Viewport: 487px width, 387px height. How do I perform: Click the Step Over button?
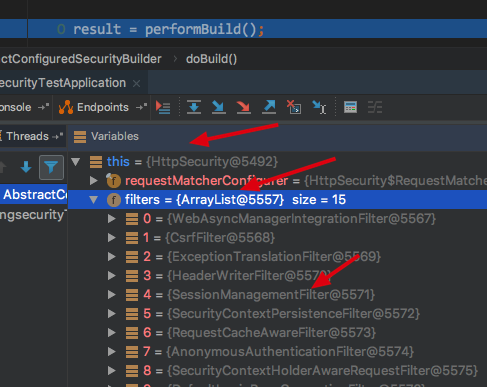194,107
